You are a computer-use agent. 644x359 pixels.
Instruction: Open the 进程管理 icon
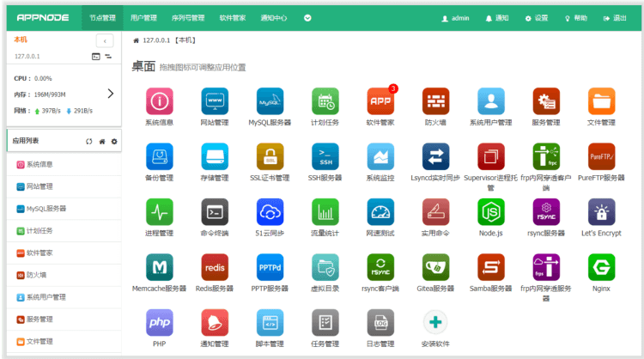coord(160,212)
